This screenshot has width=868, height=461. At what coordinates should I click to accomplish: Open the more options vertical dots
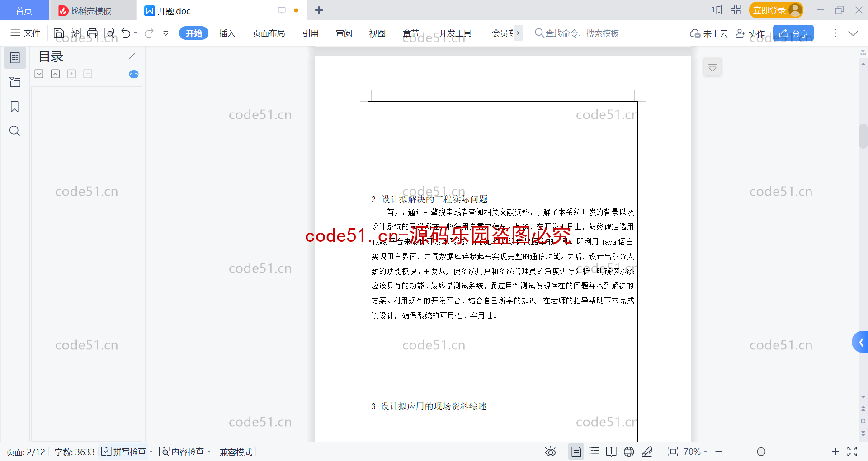point(835,33)
